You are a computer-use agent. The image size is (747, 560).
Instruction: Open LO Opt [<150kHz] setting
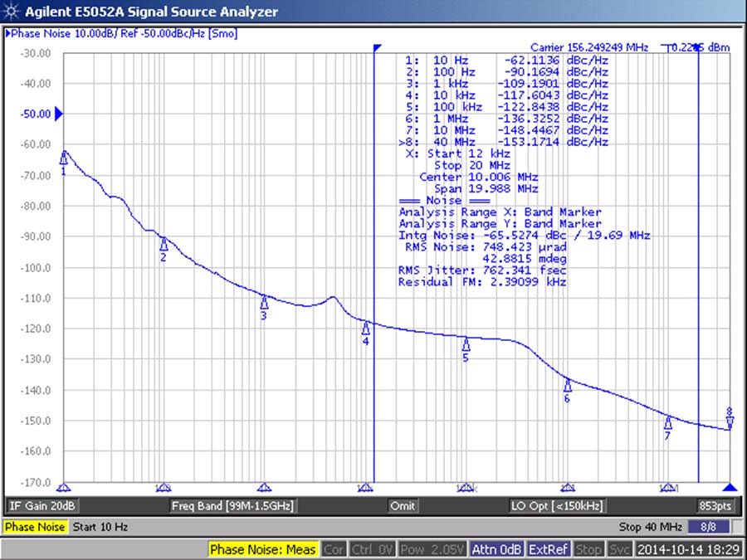556,506
